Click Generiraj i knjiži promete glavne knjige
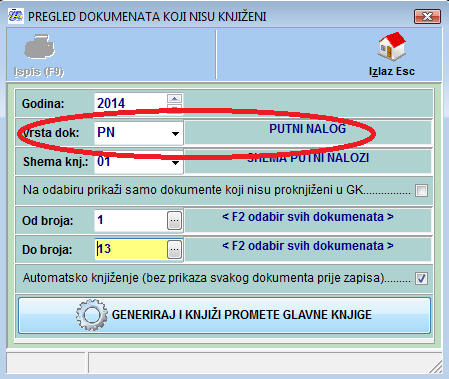The image size is (449, 379). point(224,315)
